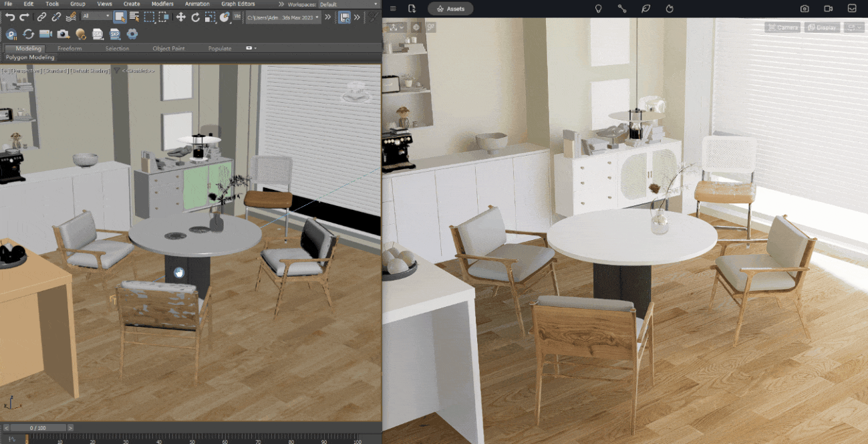Open the selection filter All dropdown
Viewport: 868px width, 444px height.
(97, 17)
